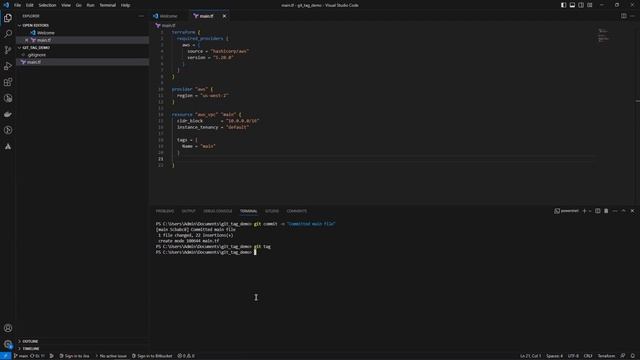Open Terraform language mode selector
The image size is (640, 360).
tap(606, 356)
